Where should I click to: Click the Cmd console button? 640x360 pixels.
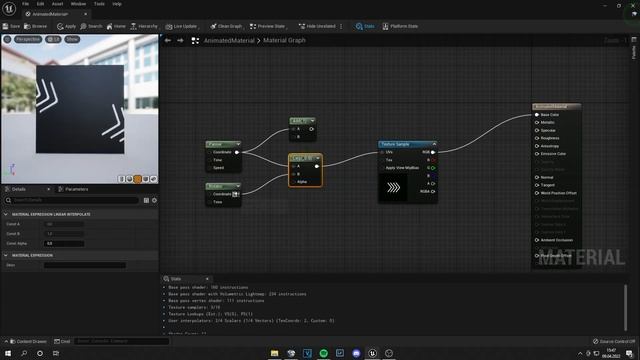[x=62, y=341]
